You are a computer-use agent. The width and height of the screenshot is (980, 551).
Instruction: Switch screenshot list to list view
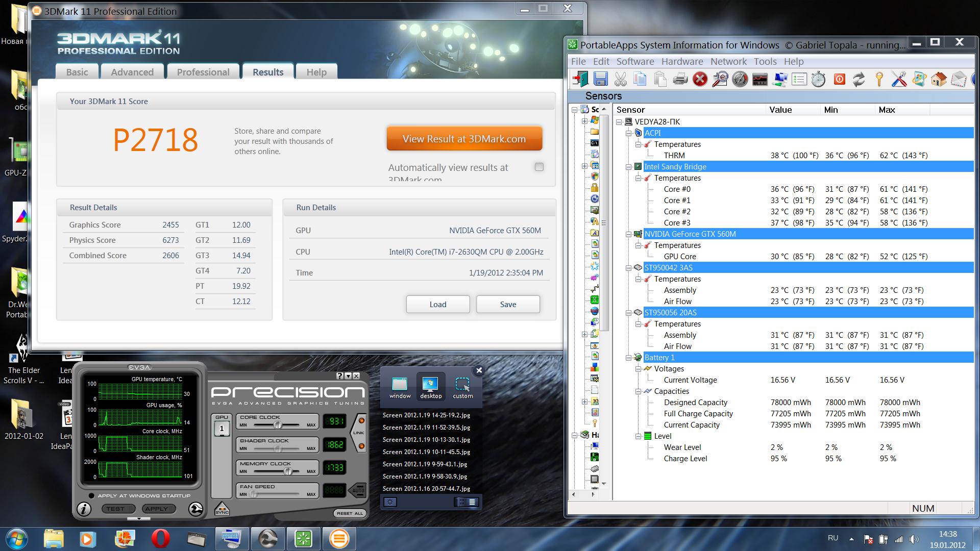[x=472, y=502]
